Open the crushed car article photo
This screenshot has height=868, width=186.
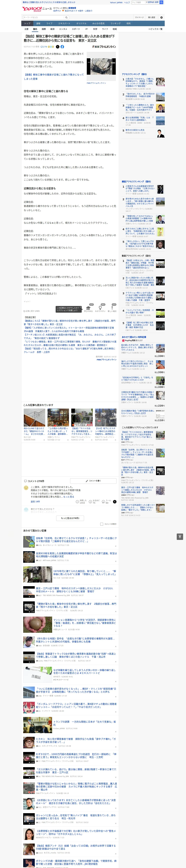click(x=101, y=66)
